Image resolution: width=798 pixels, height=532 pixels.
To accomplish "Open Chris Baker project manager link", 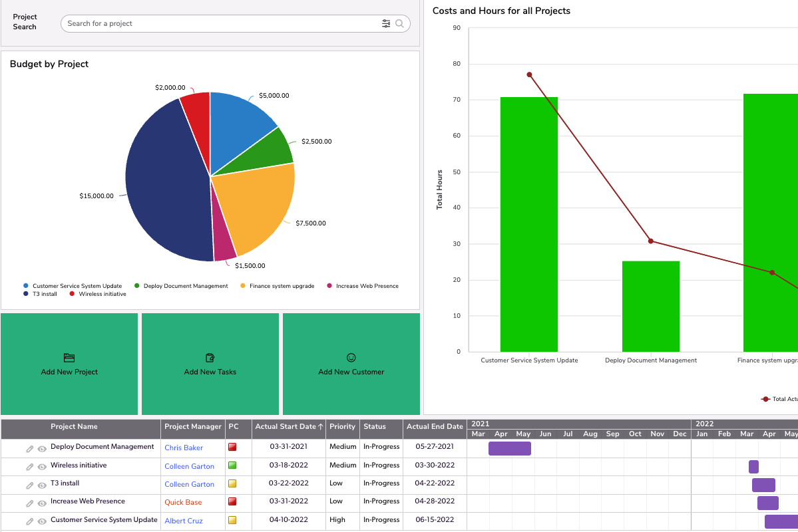I will (184, 448).
